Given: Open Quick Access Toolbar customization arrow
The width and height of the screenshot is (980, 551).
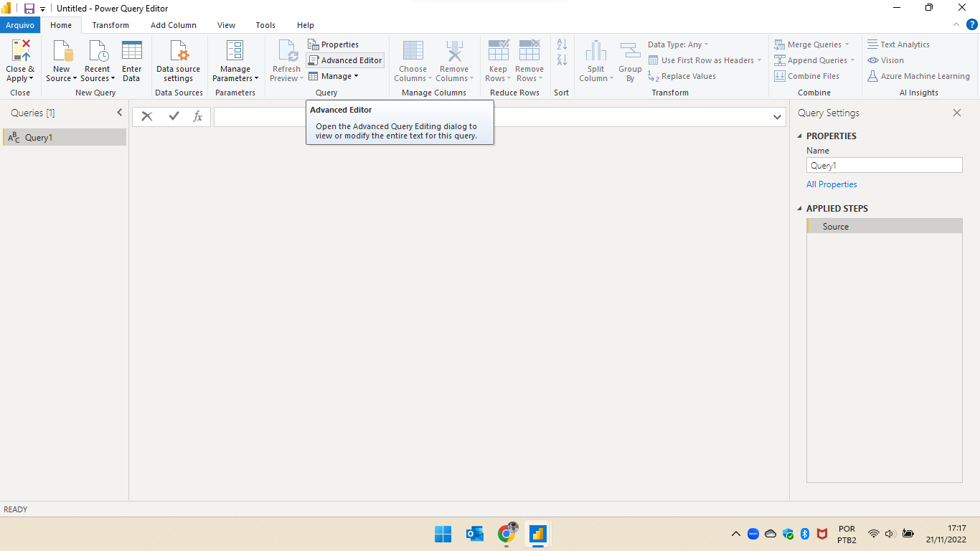Looking at the screenshot, I should 42,9.
